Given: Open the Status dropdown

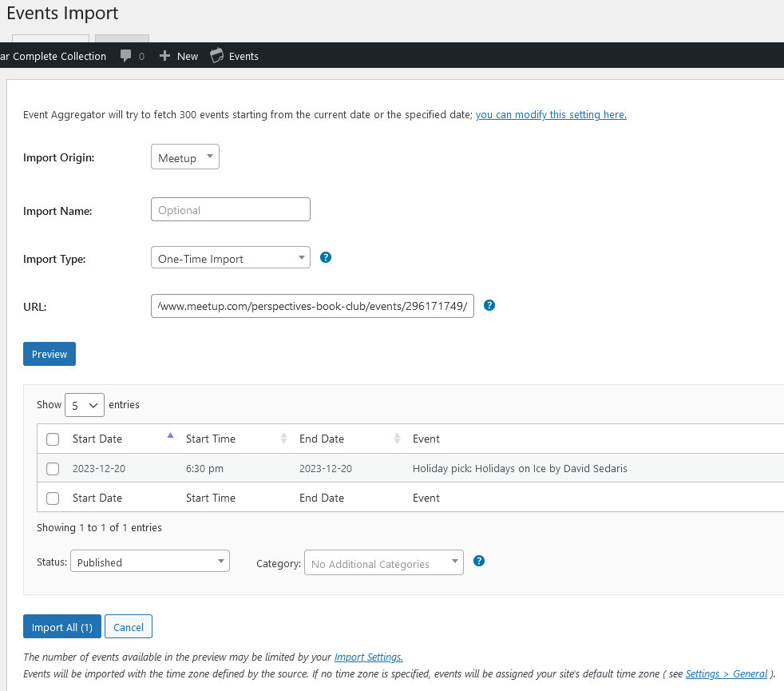Looking at the screenshot, I should (x=149, y=561).
